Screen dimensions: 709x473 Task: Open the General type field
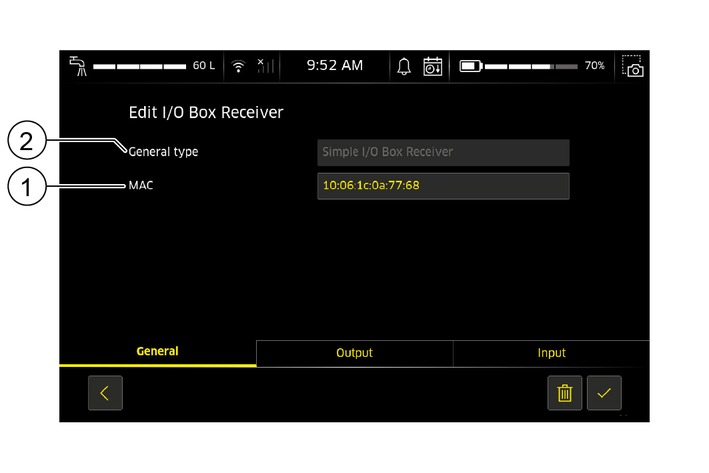click(443, 152)
